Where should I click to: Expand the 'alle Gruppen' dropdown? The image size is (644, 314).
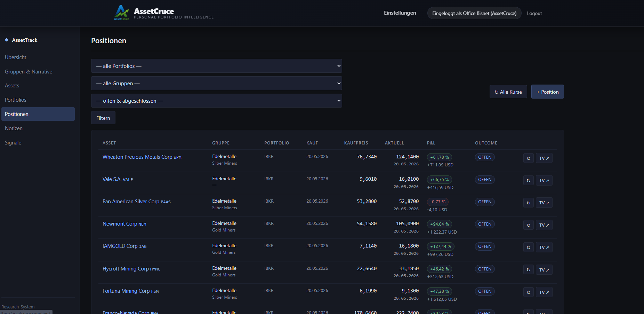coord(216,83)
